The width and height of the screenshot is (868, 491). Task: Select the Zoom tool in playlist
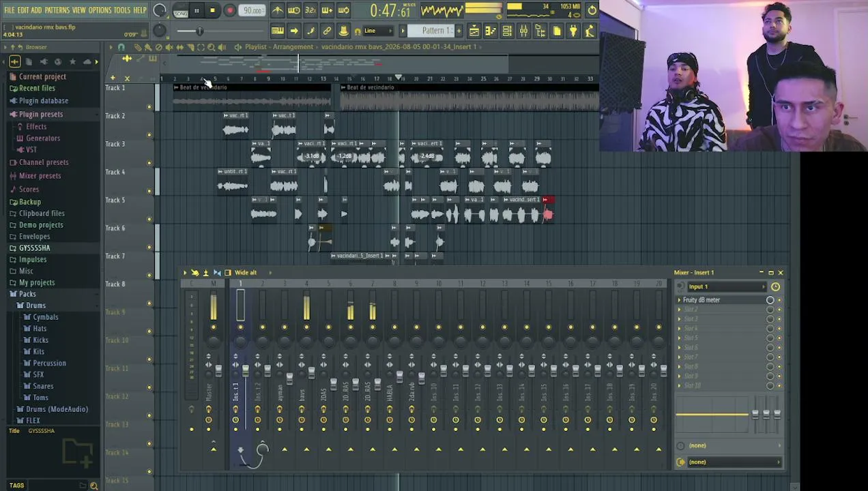[x=211, y=47]
